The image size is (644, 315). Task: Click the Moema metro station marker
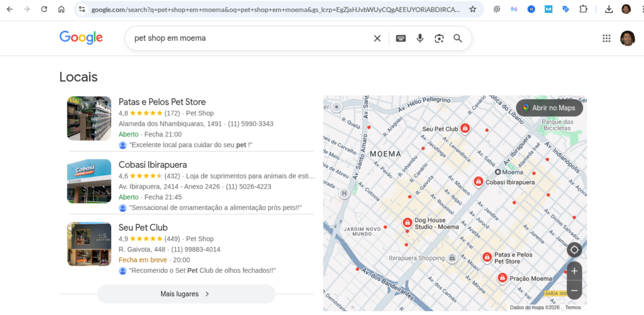(498, 172)
